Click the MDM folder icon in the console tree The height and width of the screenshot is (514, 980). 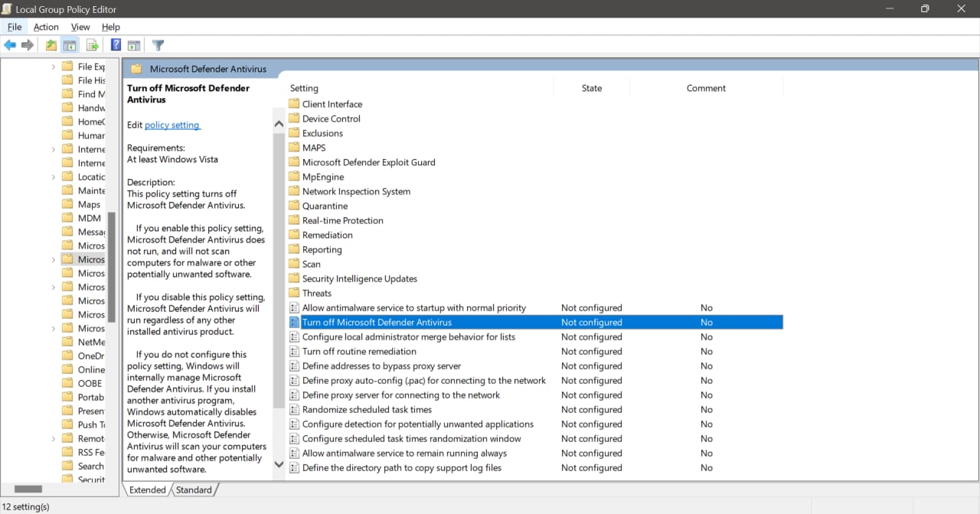pos(67,218)
